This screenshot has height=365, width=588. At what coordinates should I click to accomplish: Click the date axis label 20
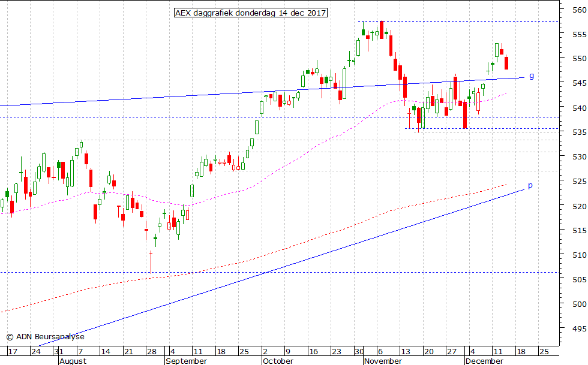[x=429, y=351]
